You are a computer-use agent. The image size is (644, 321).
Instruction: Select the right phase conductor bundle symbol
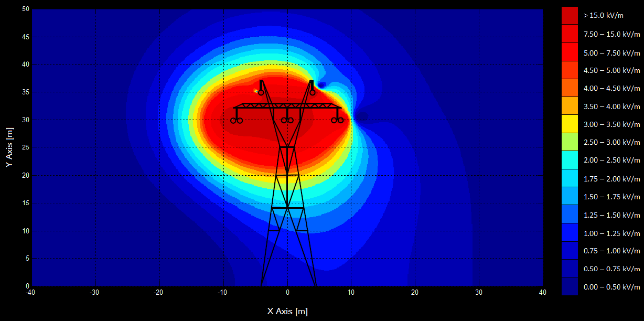pyautogui.click(x=337, y=120)
